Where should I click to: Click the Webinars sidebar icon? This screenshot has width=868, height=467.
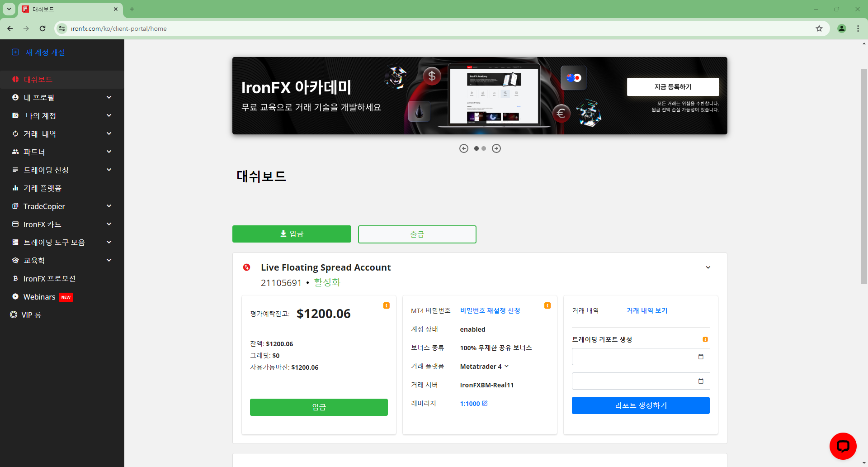14,296
